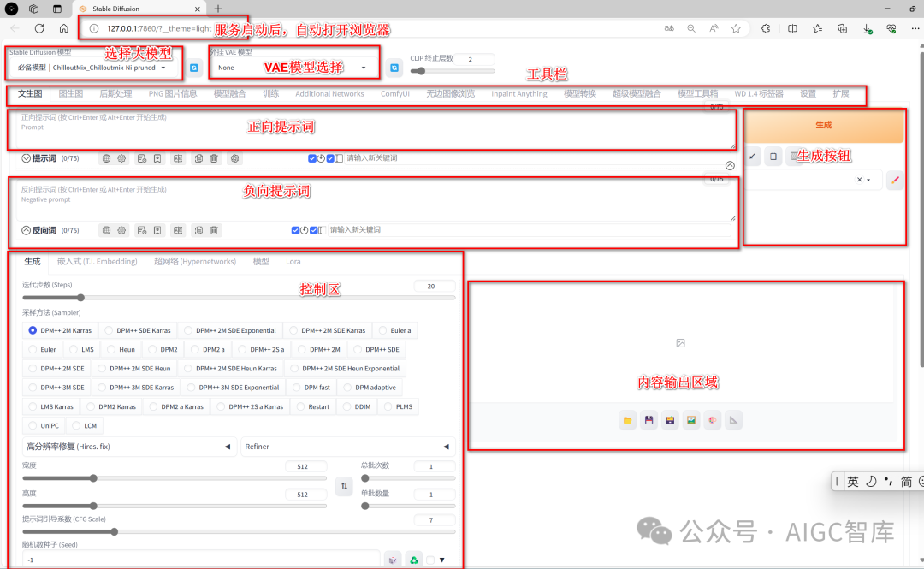The image size is (924, 569).
Task: Click the globe icon in 提示词 toolbar
Action: 106,158
